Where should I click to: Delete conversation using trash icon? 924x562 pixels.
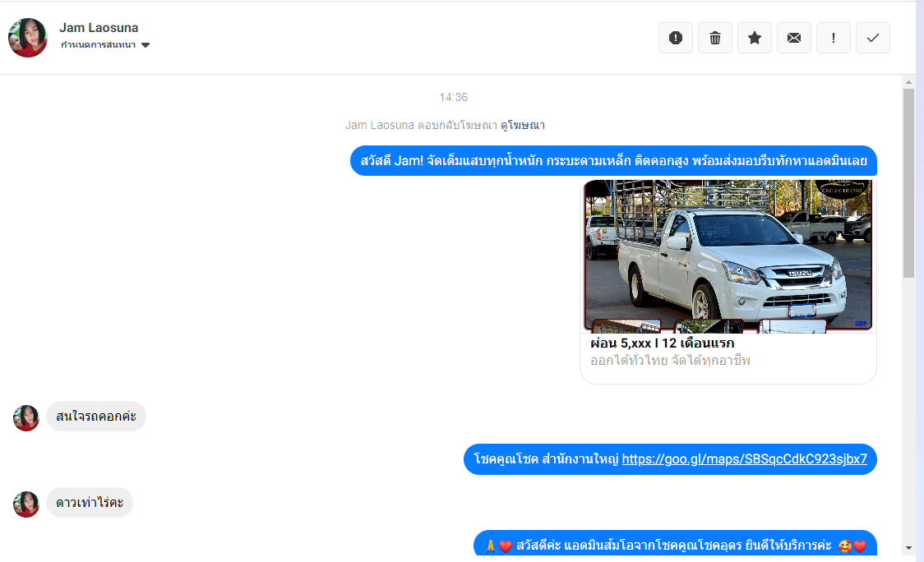coord(715,38)
